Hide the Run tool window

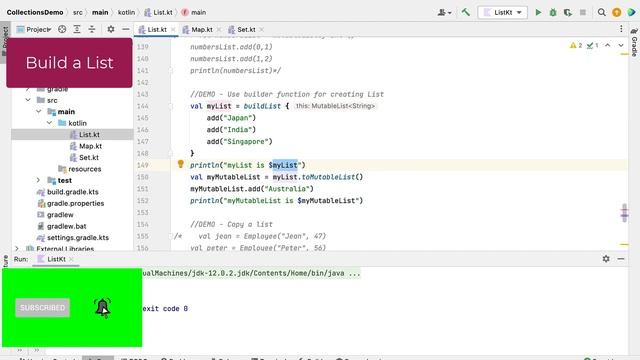pos(621,259)
